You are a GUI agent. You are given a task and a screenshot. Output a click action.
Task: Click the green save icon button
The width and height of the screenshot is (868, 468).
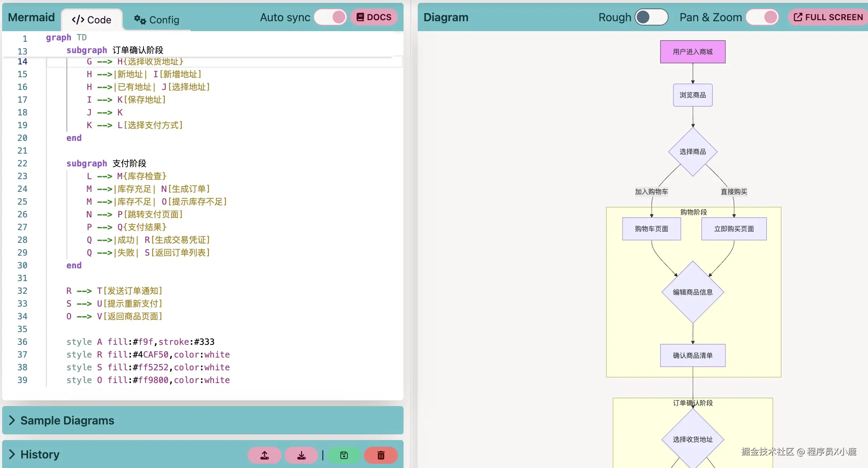[344, 455]
